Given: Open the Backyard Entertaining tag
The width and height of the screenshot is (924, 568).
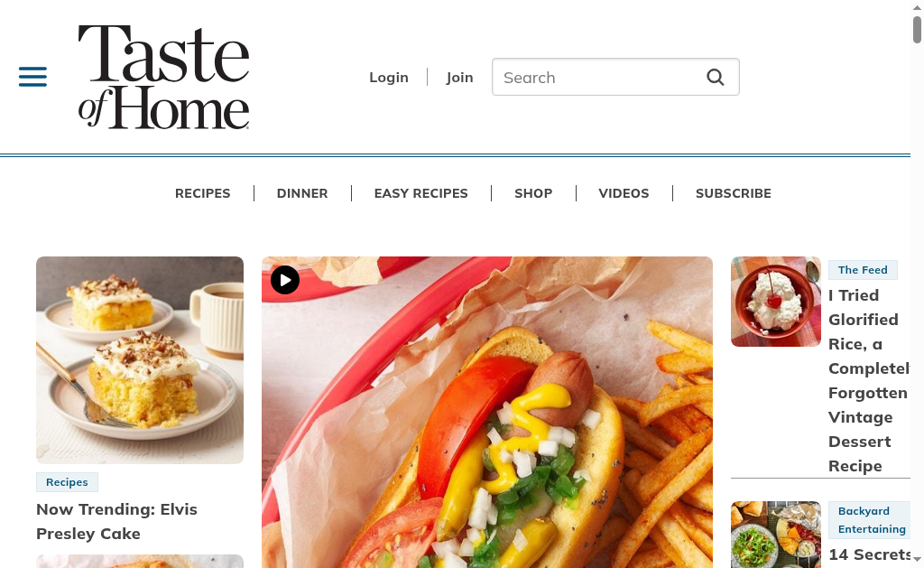Looking at the screenshot, I should coord(871,520).
